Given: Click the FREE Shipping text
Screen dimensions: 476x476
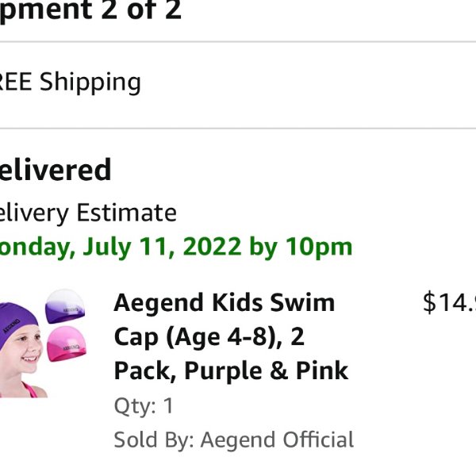Looking at the screenshot, I should 71,82.
